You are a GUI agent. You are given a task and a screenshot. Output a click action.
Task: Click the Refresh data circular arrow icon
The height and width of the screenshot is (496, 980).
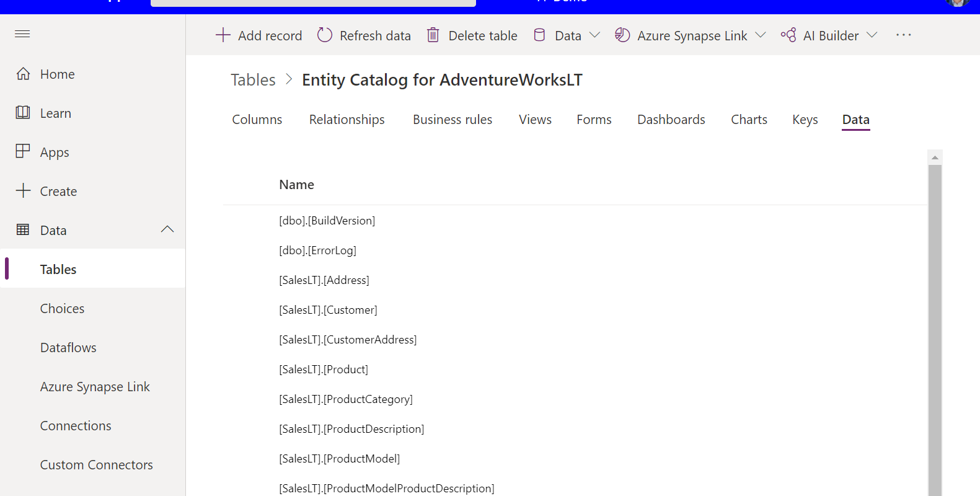point(325,35)
